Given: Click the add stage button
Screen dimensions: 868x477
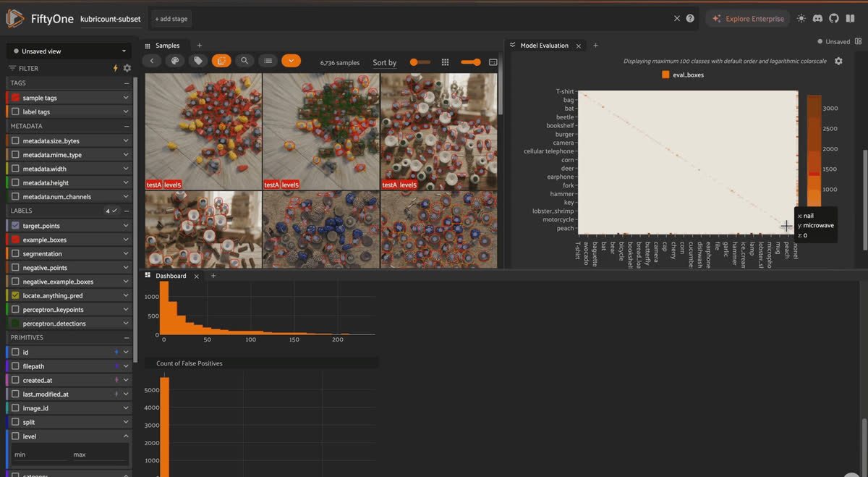Looking at the screenshot, I should pos(171,19).
